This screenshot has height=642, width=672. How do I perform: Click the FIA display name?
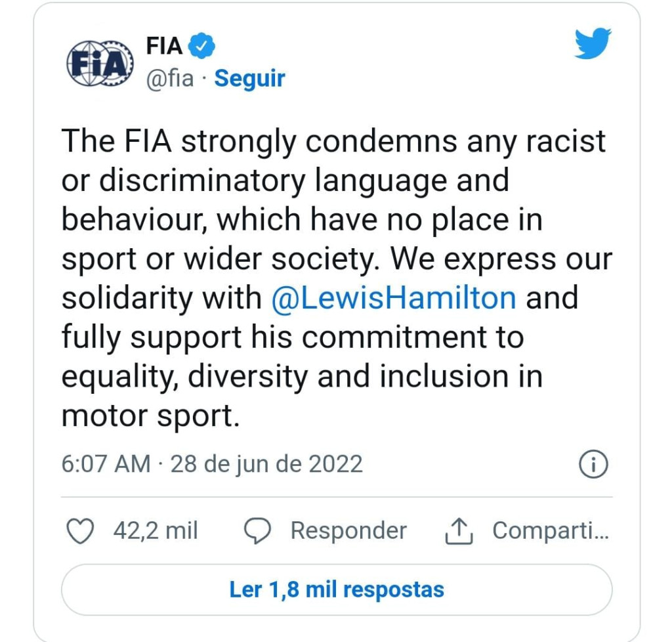(x=165, y=47)
